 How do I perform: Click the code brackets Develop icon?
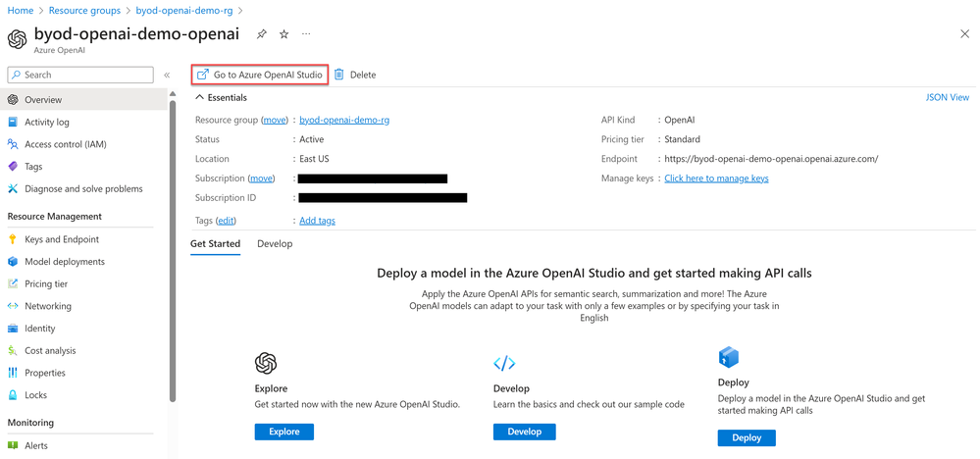(504, 363)
